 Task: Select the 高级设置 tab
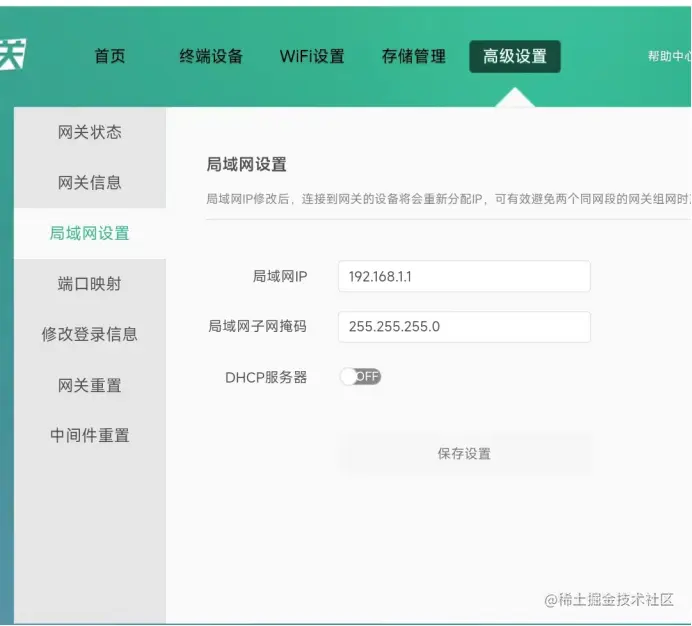point(515,57)
